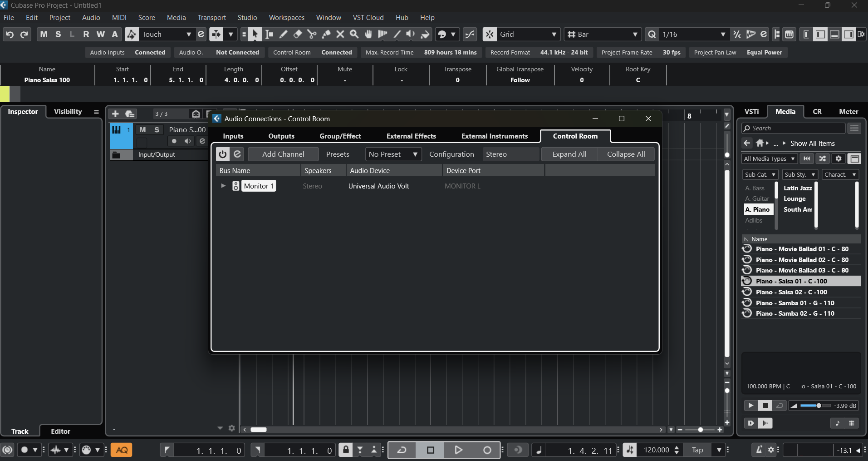This screenshot has width=868, height=461.
Task: Select Piano - Samba 01 - G - 110
Action: 801,303
